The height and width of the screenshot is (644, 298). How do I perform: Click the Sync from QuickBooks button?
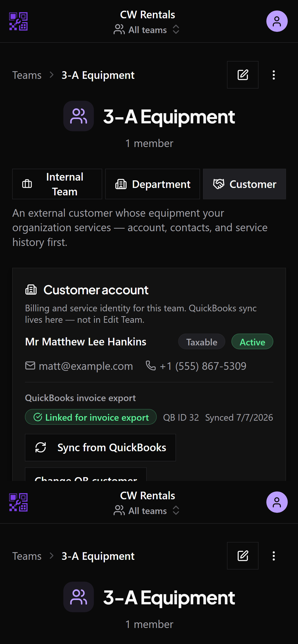point(100,448)
